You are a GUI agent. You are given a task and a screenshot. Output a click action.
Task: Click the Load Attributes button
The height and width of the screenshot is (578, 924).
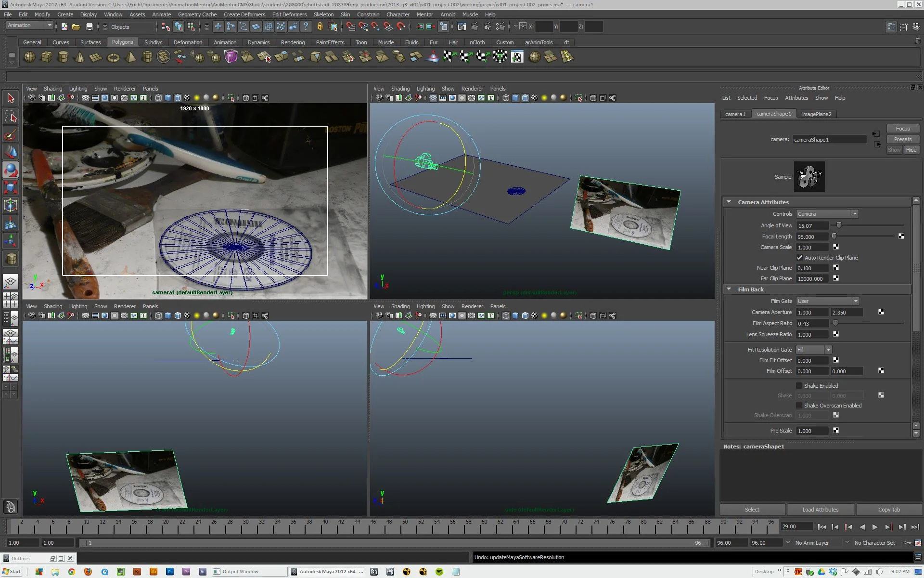(820, 509)
